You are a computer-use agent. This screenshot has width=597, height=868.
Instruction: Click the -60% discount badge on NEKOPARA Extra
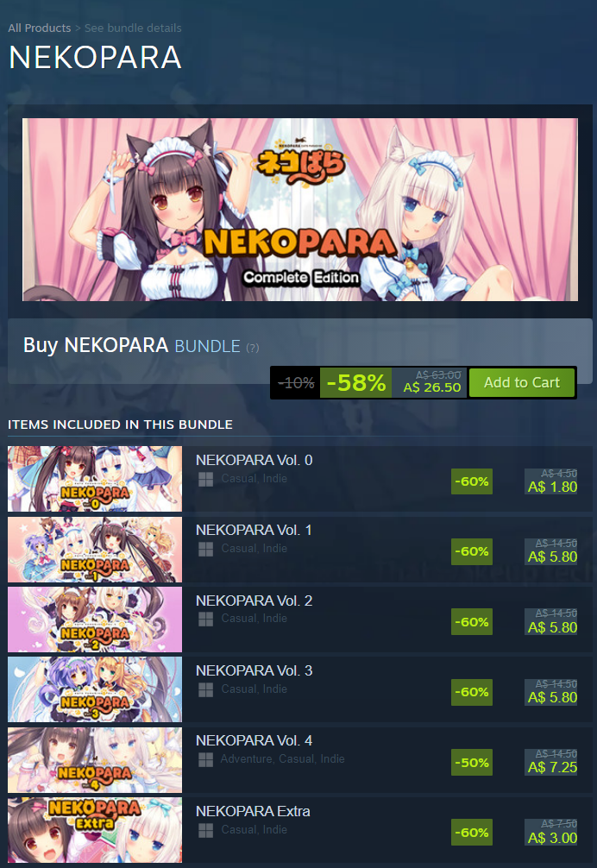(x=472, y=833)
